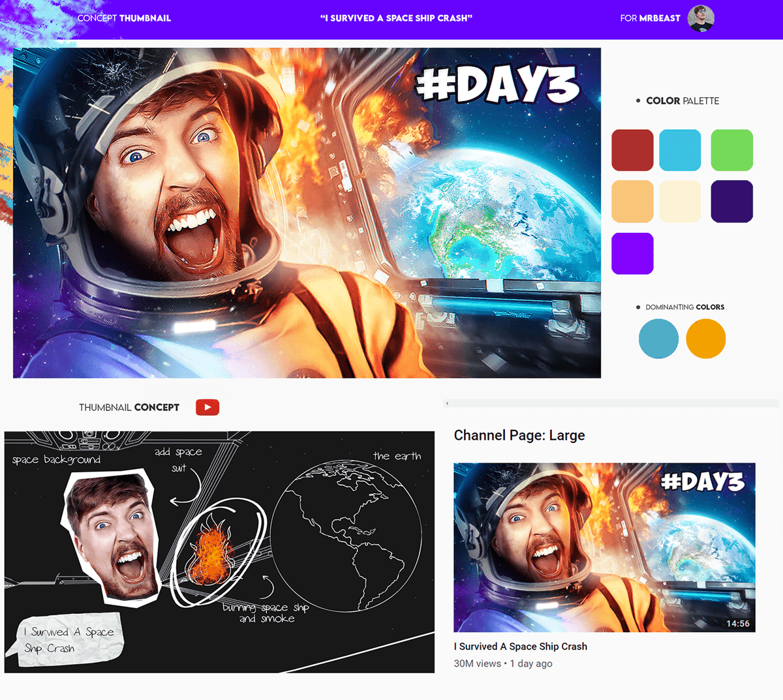Click the cut-out face in the sketch
The width and height of the screenshot is (783, 700).
click(x=112, y=536)
